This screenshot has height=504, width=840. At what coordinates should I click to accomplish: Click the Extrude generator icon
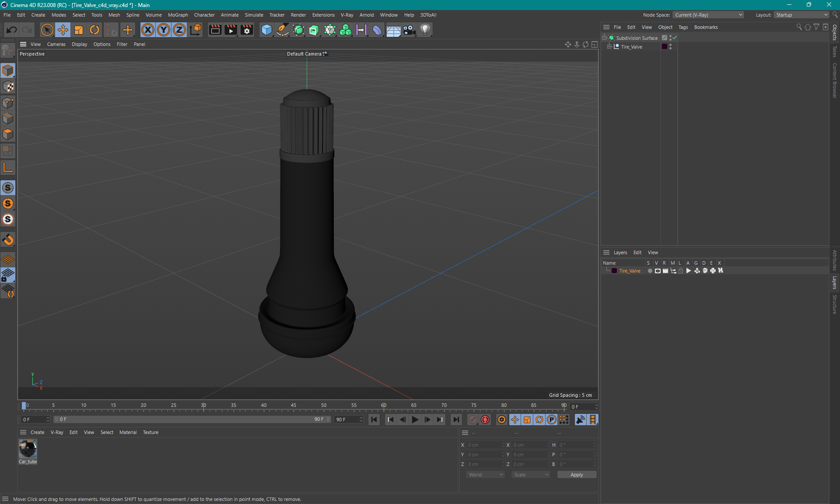click(314, 30)
